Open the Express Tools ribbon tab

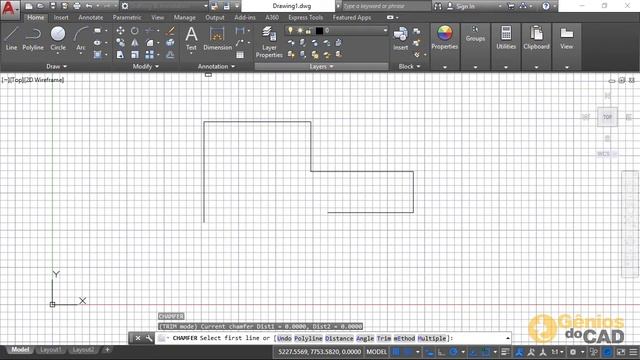point(305,18)
